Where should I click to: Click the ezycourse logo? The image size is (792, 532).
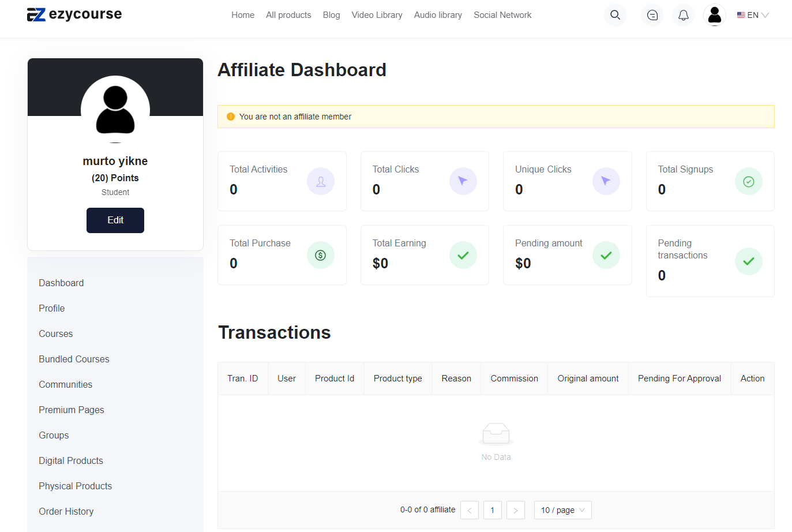[x=74, y=14]
